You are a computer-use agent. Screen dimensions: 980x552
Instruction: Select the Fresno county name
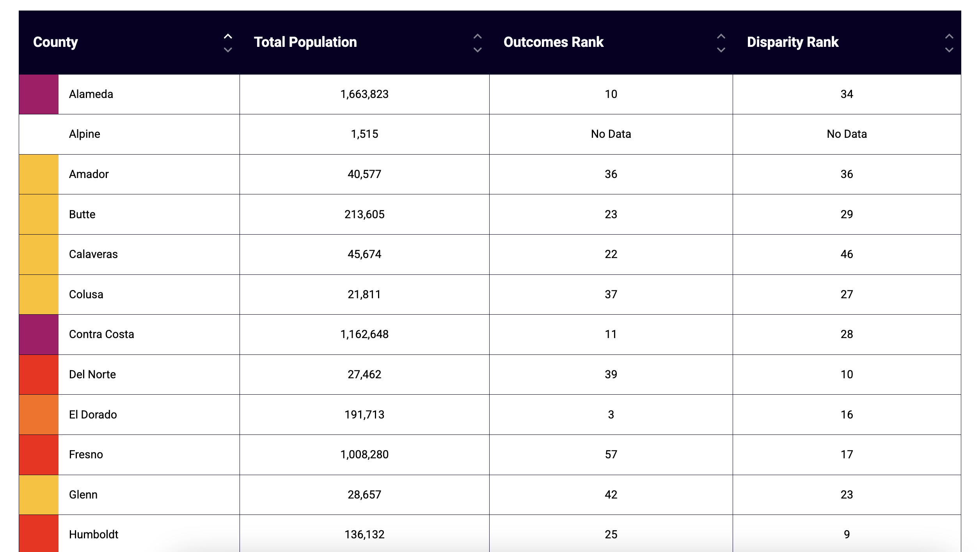86,455
